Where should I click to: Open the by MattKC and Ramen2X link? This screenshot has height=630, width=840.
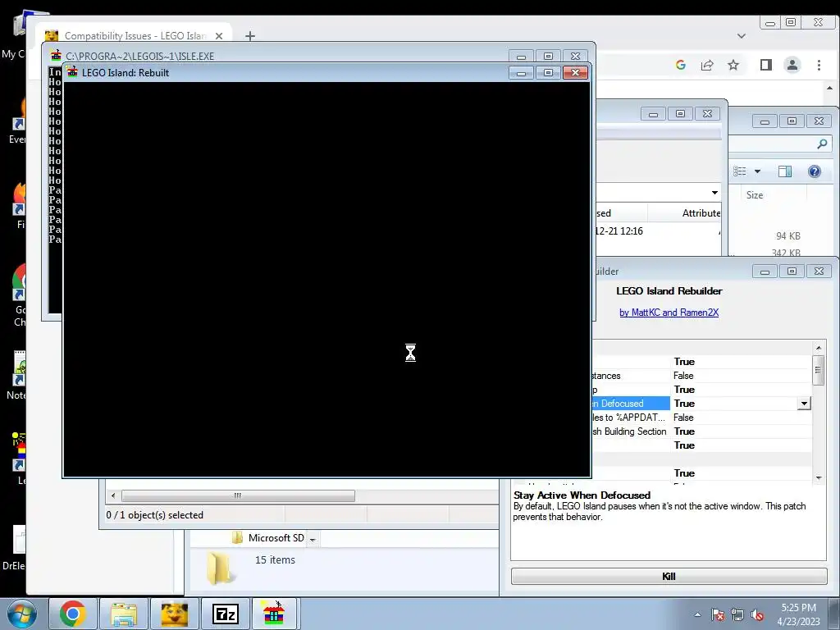click(x=669, y=313)
